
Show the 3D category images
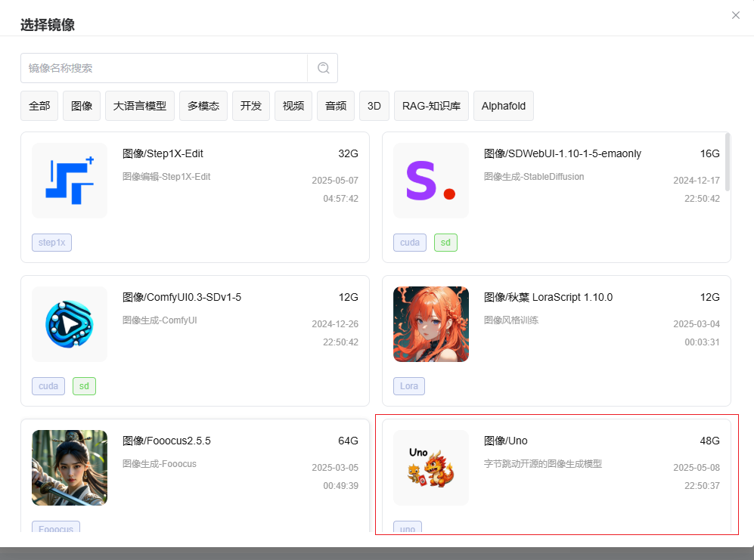point(374,106)
